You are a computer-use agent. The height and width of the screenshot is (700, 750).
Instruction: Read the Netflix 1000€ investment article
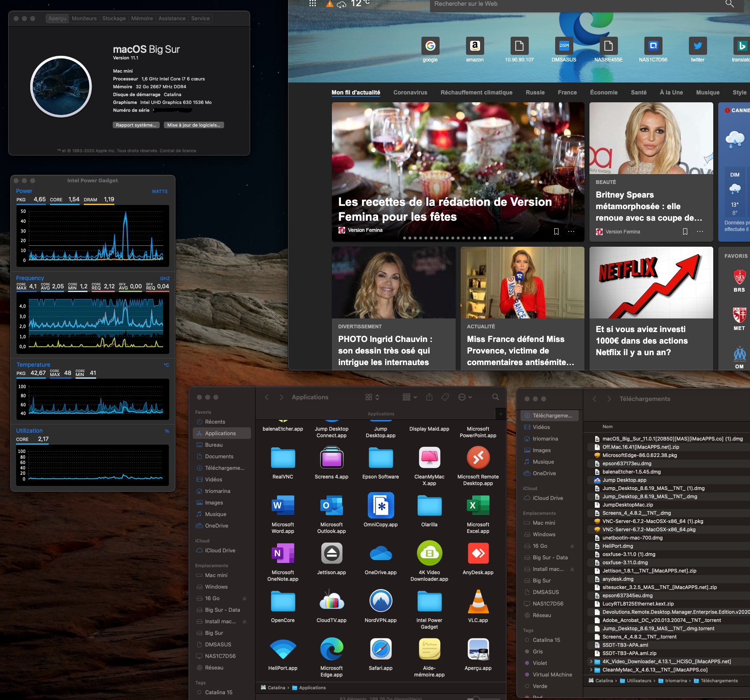coord(651,308)
